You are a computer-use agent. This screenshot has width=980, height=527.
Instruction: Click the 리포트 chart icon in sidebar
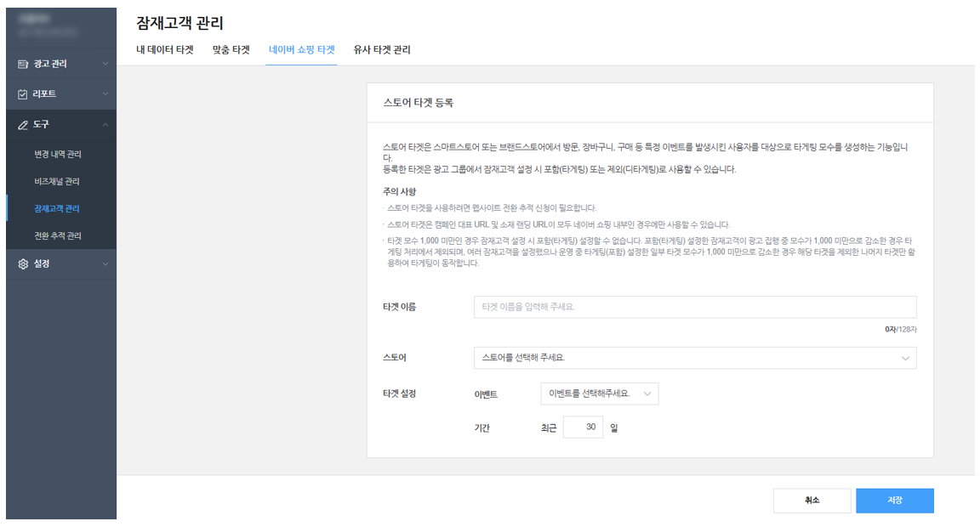[x=23, y=93]
